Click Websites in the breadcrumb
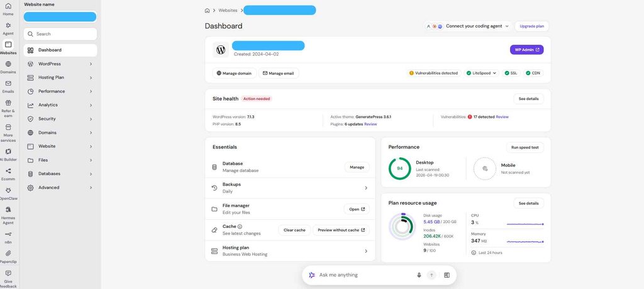This screenshot has height=289, width=644. pos(228,10)
